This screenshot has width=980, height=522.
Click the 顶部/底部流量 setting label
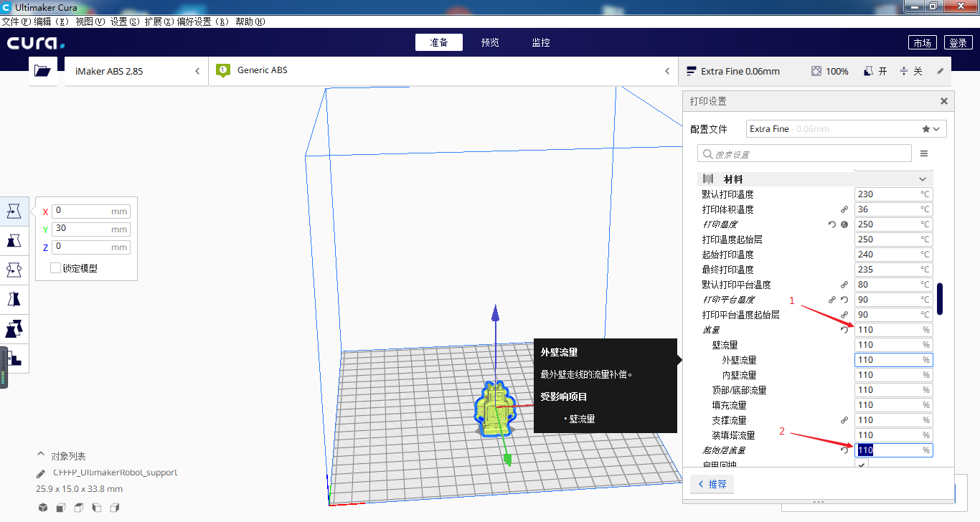(739, 390)
